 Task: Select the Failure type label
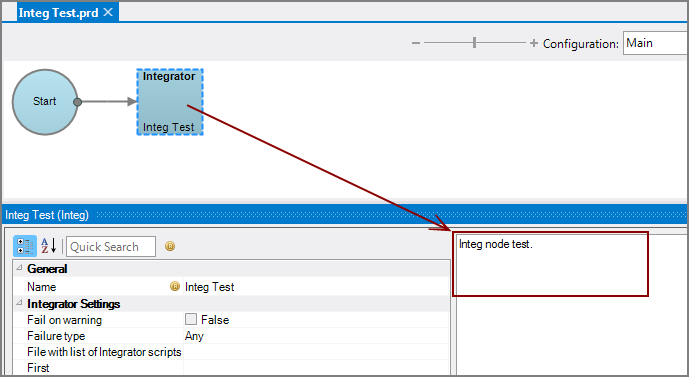[x=56, y=336]
